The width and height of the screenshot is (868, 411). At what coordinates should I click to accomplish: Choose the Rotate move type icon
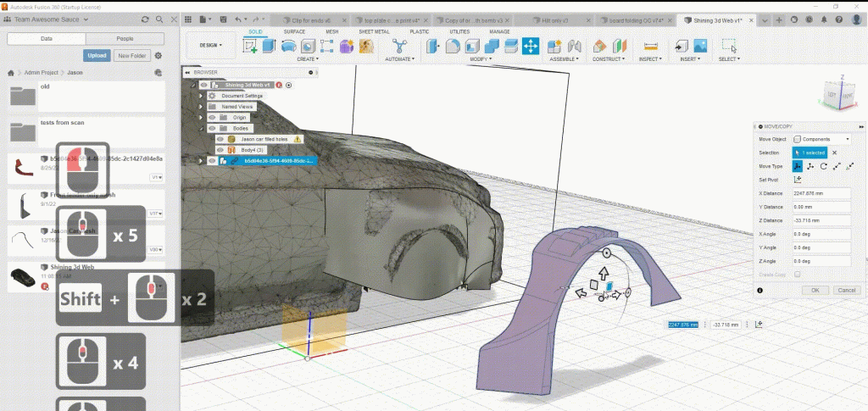tap(823, 166)
